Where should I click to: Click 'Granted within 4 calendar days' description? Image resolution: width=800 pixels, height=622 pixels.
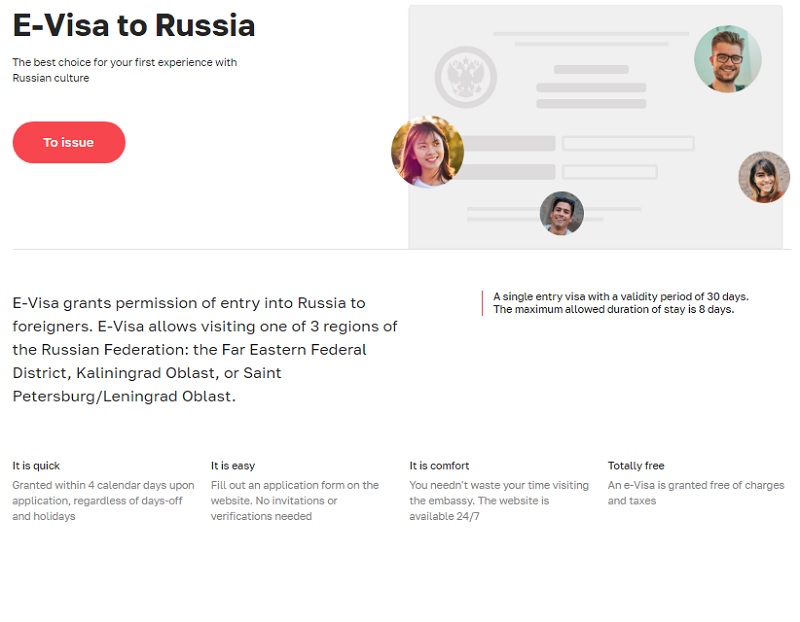coord(103,500)
